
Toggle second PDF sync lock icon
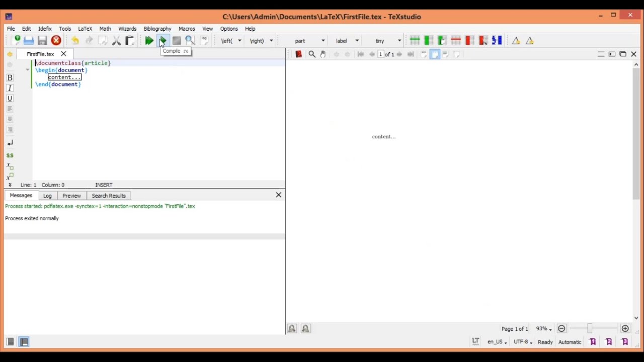click(305, 328)
